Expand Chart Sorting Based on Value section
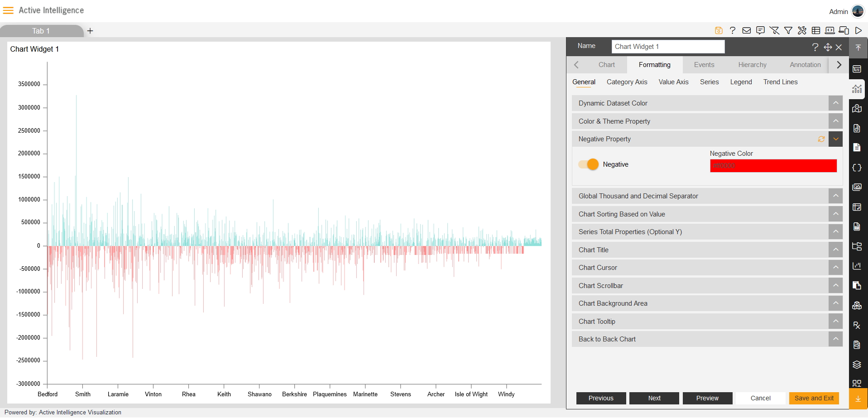Viewport: 868px width, 418px height. [836, 214]
